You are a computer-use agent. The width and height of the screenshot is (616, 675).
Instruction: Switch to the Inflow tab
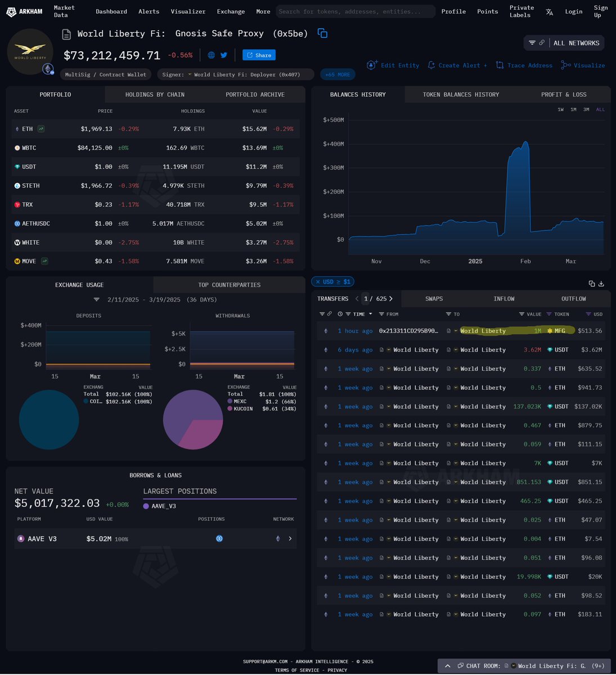click(504, 299)
